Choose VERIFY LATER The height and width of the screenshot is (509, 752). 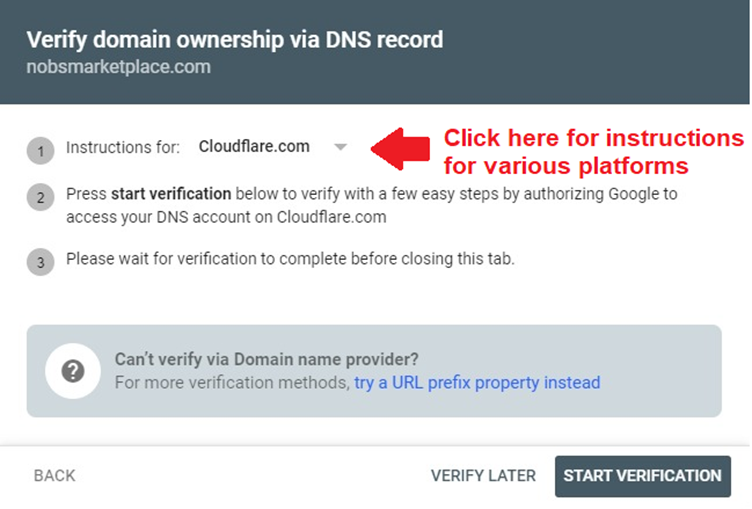[x=483, y=476]
